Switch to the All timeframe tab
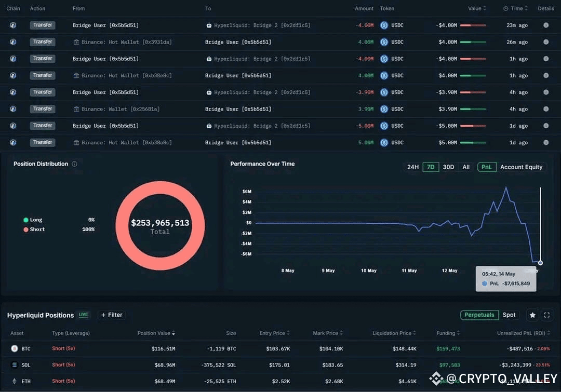 coord(466,167)
